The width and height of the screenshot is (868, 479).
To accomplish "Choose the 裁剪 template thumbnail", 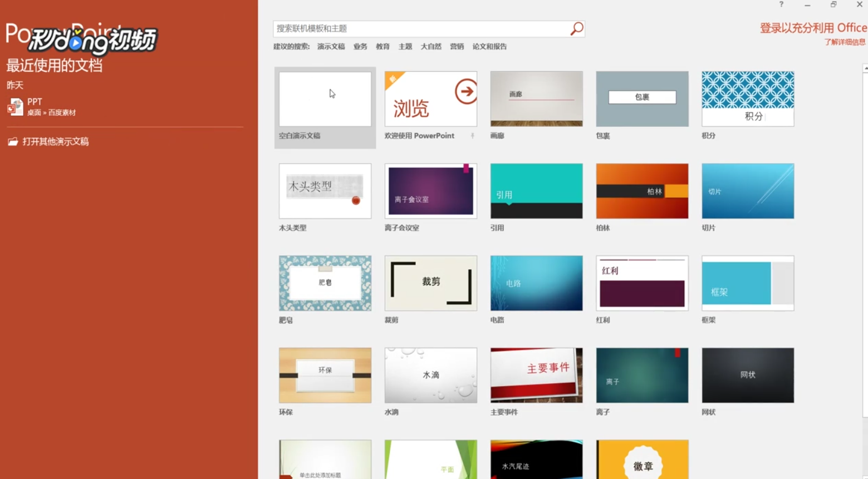I will point(431,283).
